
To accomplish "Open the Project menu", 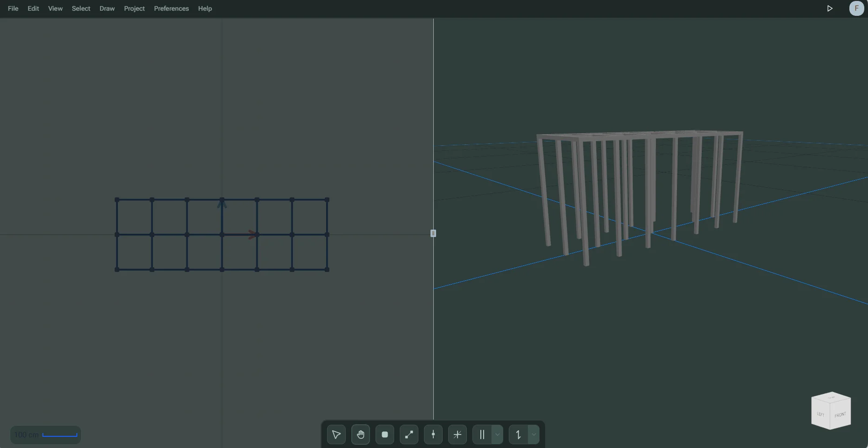I will pyautogui.click(x=134, y=8).
